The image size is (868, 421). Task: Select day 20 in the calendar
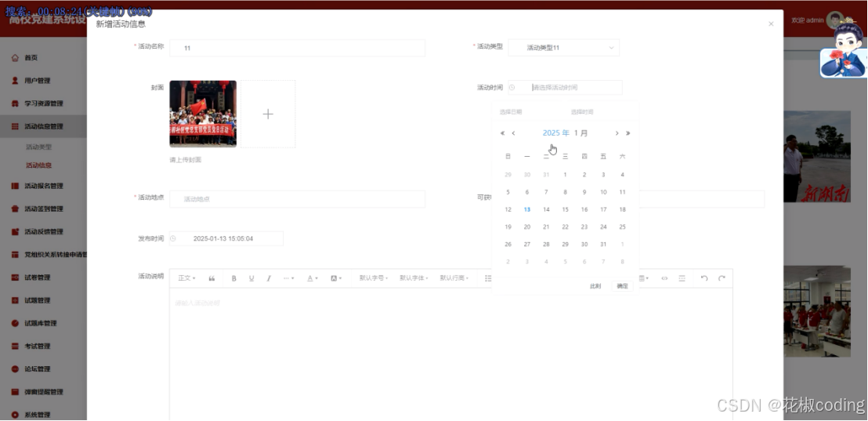(x=527, y=227)
